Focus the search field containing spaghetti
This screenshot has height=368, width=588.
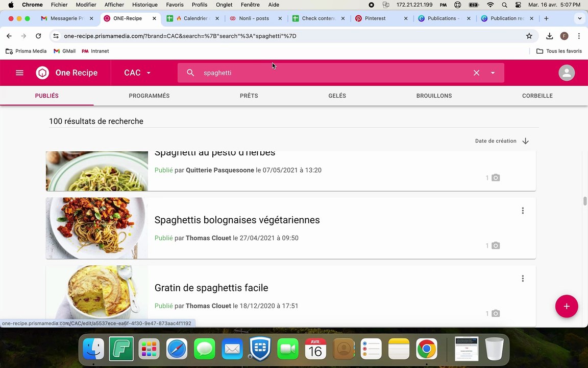[334, 73]
